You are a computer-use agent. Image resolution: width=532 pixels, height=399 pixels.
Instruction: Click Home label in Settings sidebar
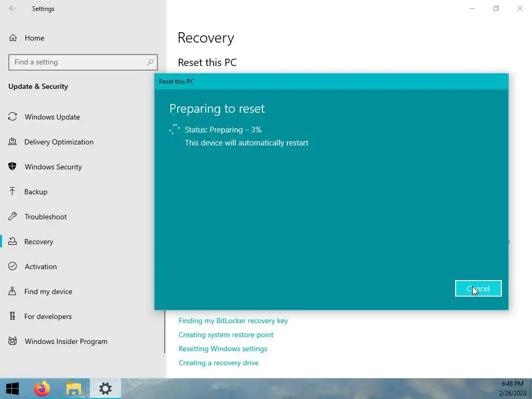pos(34,38)
